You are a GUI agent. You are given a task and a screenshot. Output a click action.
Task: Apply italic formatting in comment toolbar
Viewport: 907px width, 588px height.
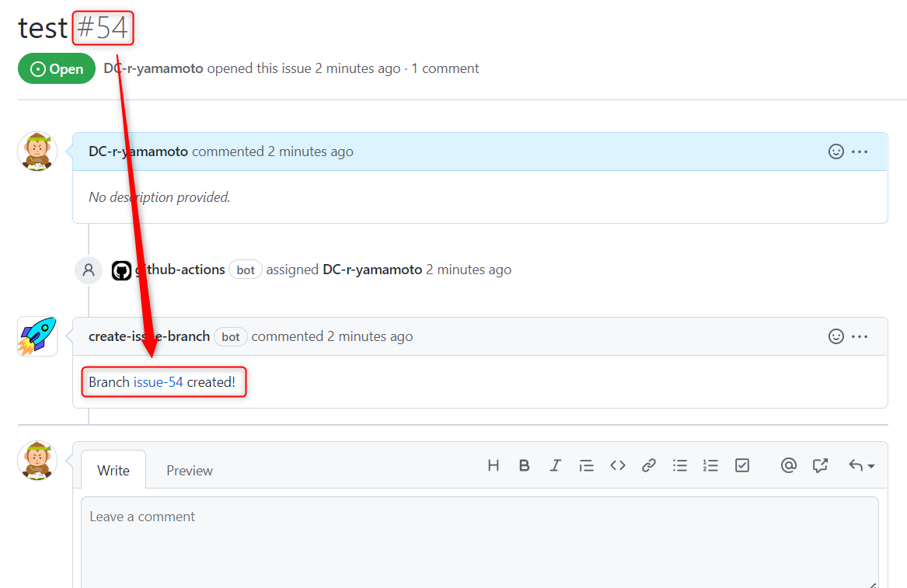(555, 465)
